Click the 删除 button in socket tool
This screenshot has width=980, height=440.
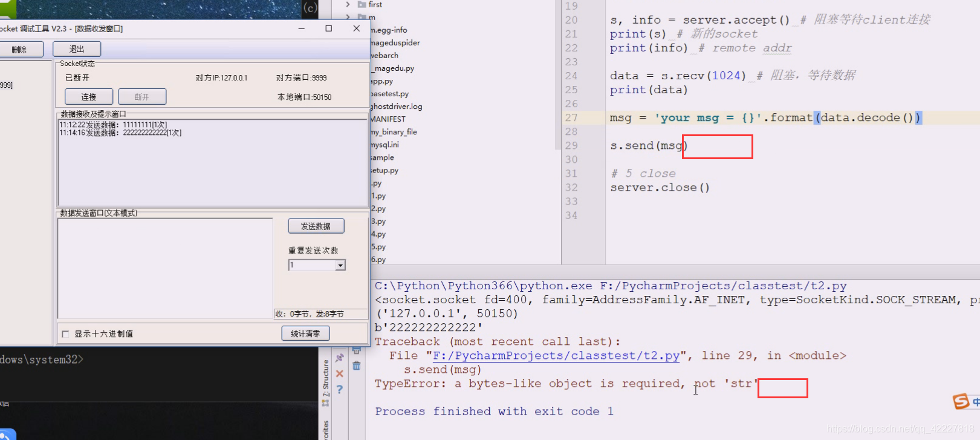pyautogui.click(x=20, y=50)
